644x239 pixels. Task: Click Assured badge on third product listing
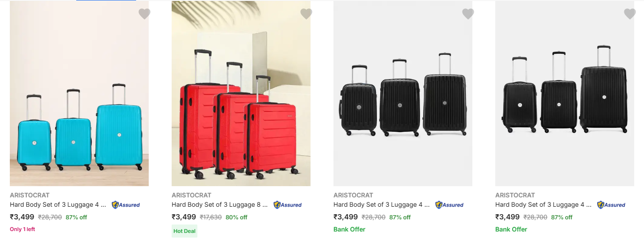coord(449,205)
